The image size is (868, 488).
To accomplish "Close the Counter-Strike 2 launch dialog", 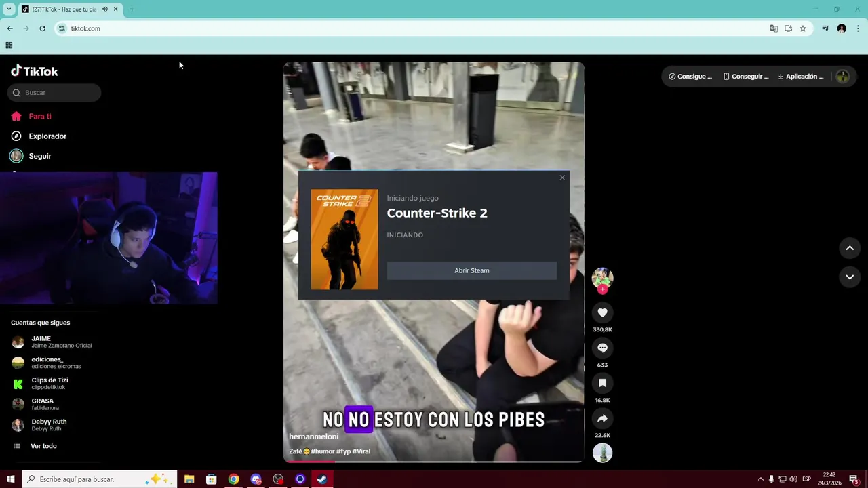I will 562,178.
